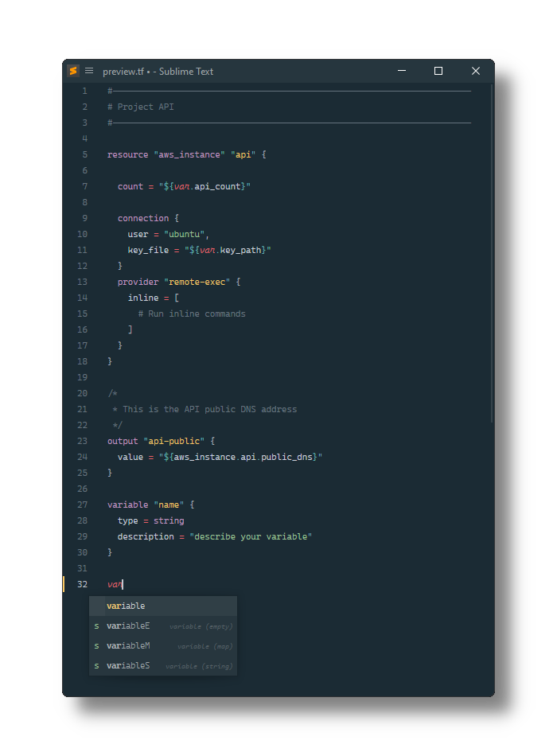The height and width of the screenshot is (756, 557).
Task: Click the '# Run inline commands' comment
Action: coord(192,314)
